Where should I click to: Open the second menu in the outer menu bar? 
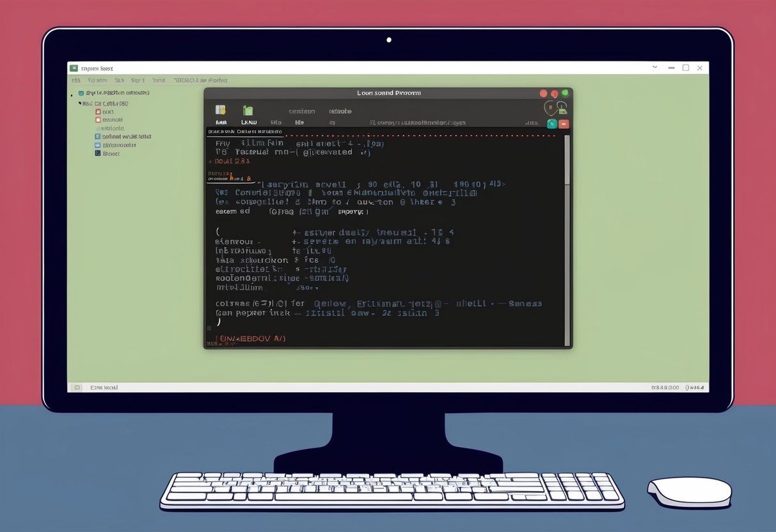tap(97, 81)
